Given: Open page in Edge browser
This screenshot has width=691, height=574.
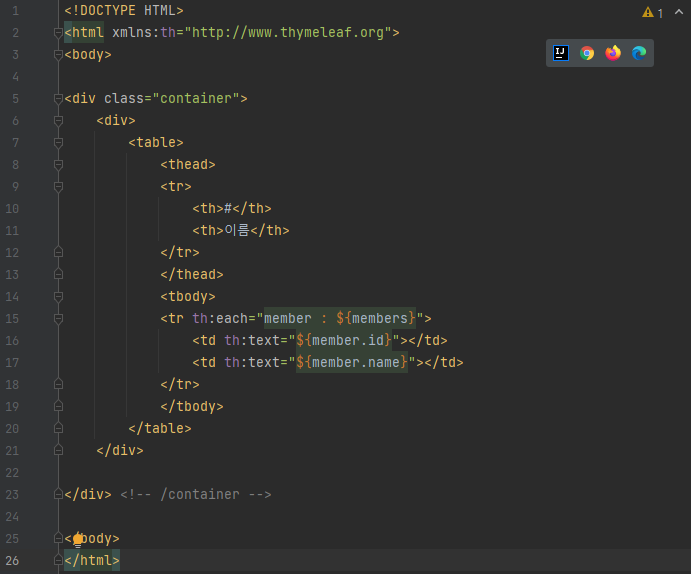Looking at the screenshot, I should click(x=639, y=53).
